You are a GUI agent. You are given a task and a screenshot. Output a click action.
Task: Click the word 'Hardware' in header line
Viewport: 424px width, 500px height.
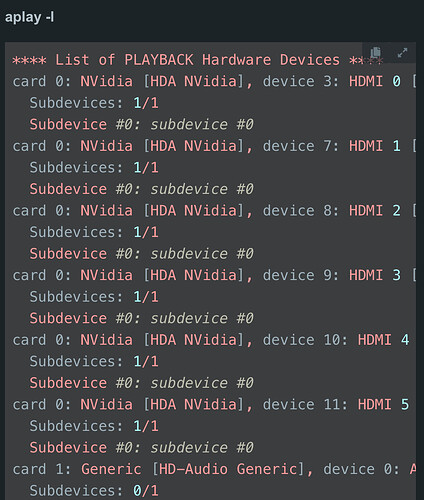pyautogui.click(x=237, y=60)
